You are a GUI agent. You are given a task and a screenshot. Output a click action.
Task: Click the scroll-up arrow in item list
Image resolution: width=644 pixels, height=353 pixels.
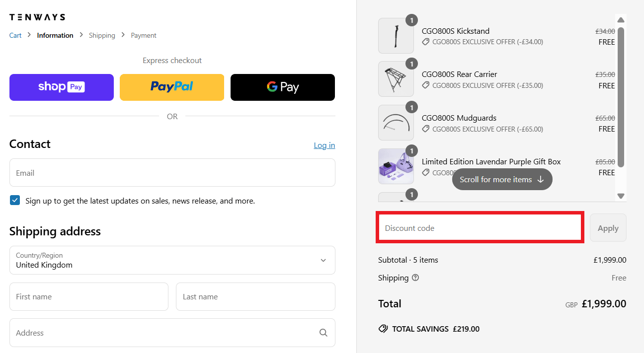pyautogui.click(x=621, y=20)
